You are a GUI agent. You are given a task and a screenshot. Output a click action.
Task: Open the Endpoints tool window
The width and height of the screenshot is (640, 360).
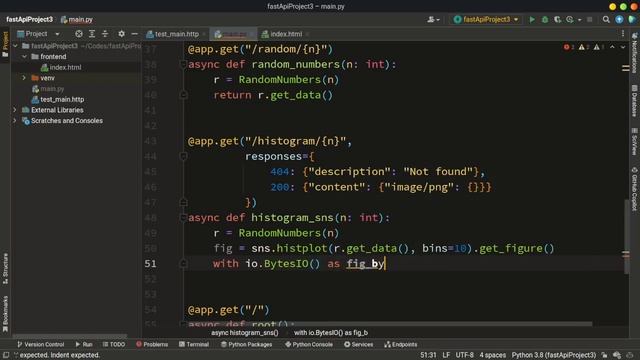(400, 344)
